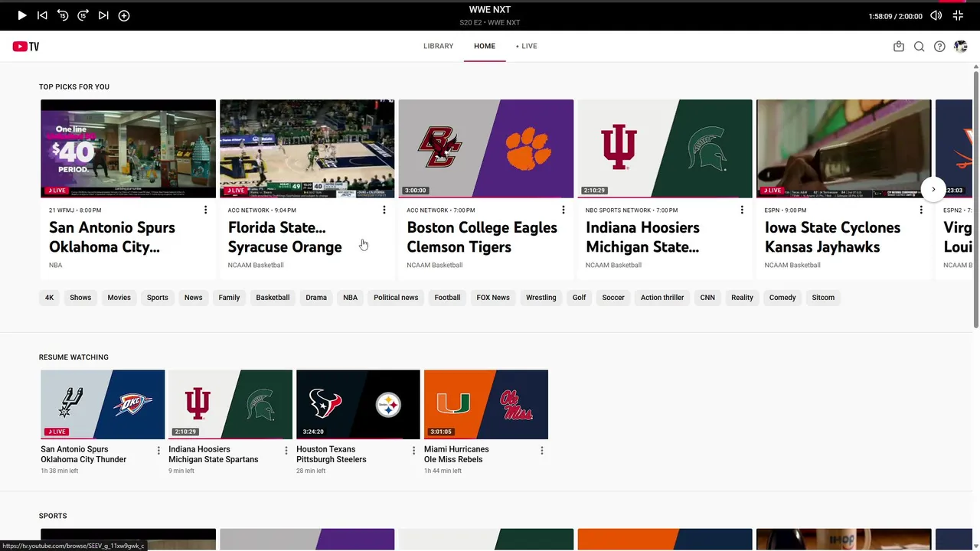
Task: Filter by the Shows chip
Action: (x=80, y=298)
